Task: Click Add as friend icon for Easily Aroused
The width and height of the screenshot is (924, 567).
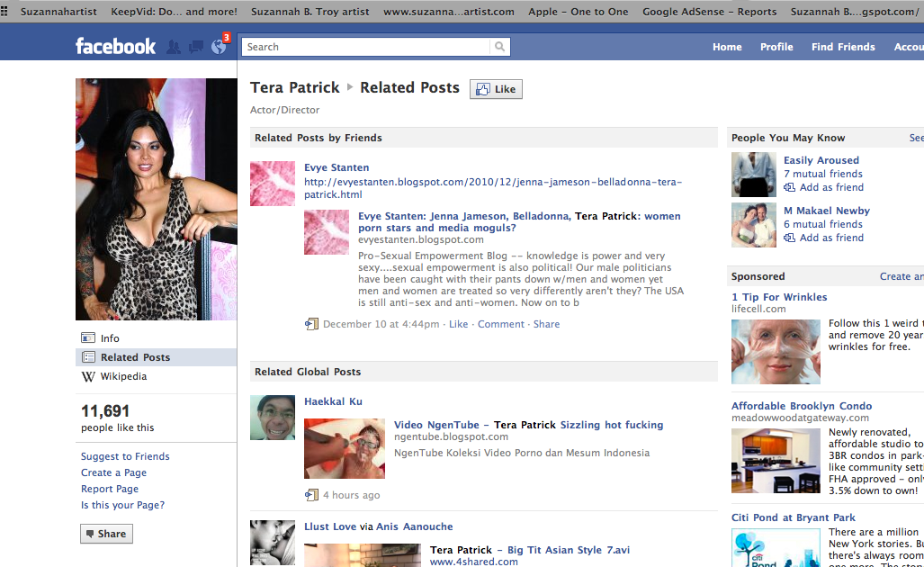Action: click(x=790, y=187)
